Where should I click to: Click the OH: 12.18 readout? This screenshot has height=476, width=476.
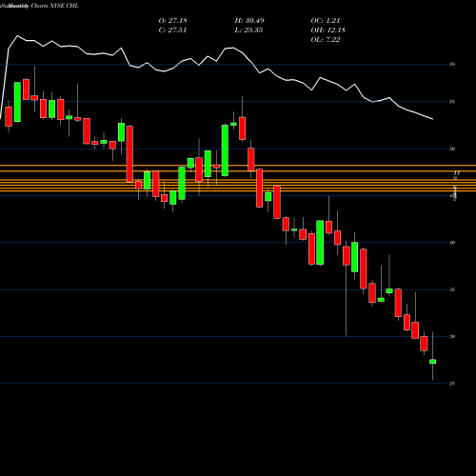328,30
